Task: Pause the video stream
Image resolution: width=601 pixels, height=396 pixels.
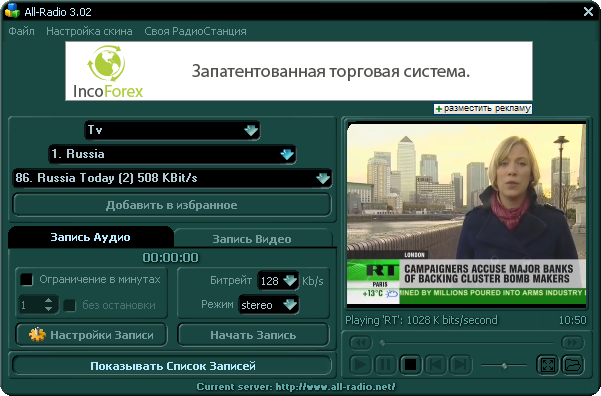Action: pos(385,364)
